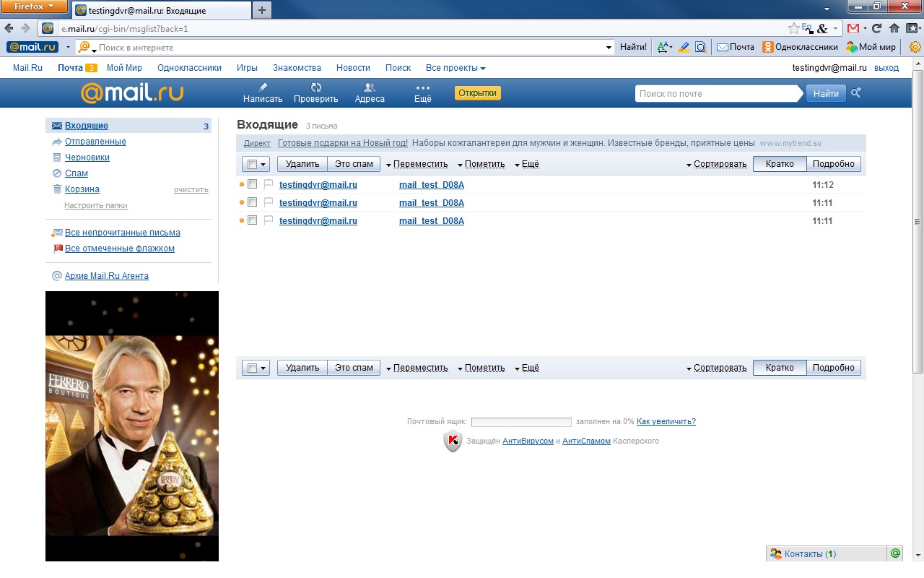Expand the Все проекты menu

coord(456,68)
